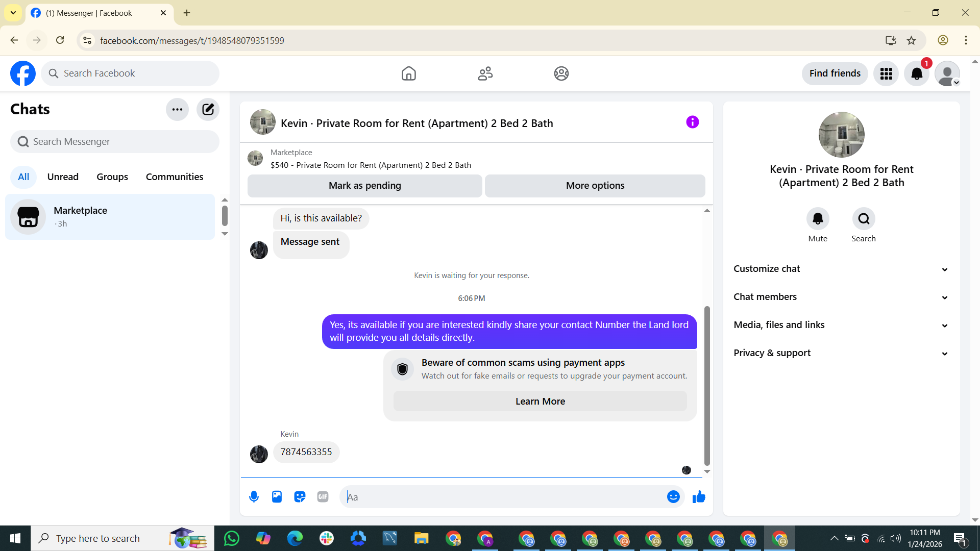Image resolution: width=980 pixels, height=551 pixels.
Task: Switch to the Unread chats tab
Action: (63, 177)
